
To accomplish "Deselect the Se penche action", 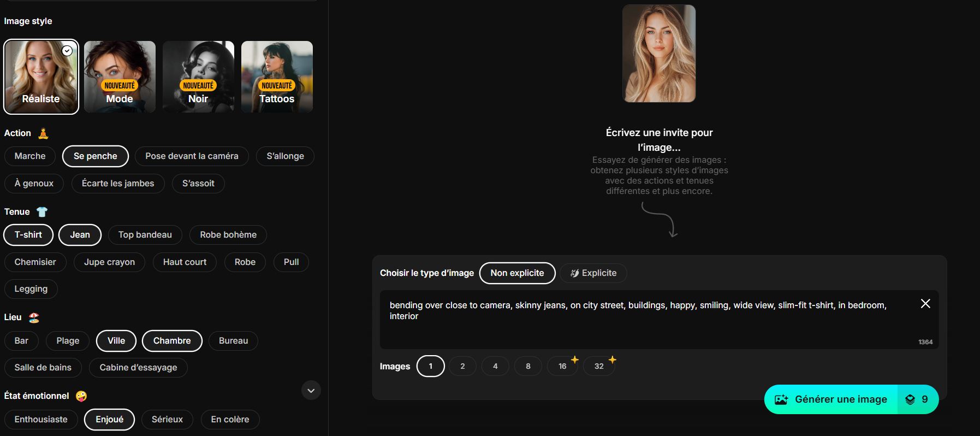I will [x=96, y=156].
